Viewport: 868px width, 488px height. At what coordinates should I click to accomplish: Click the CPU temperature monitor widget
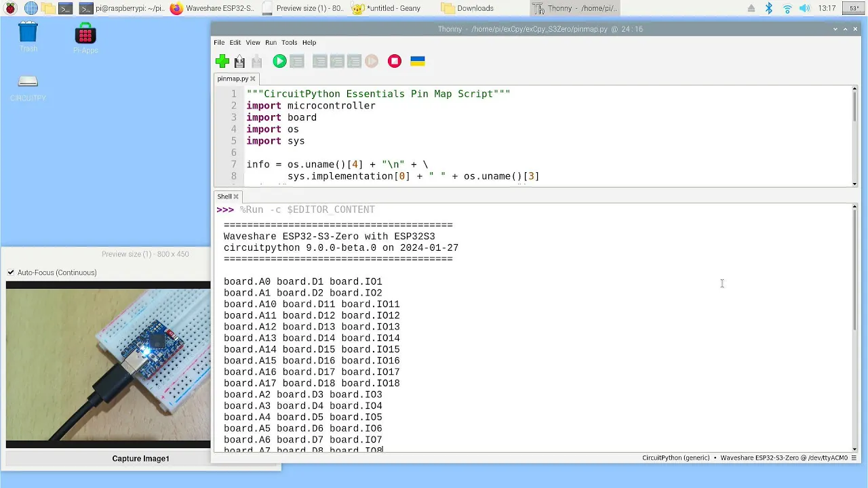tap(853, 8)
